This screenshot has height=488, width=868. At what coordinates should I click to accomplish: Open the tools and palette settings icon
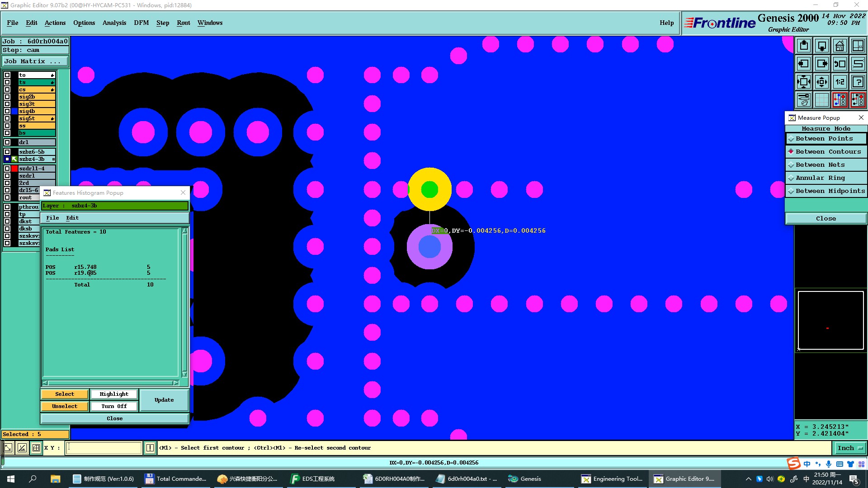pyautogui.click(x=804, y=100)
